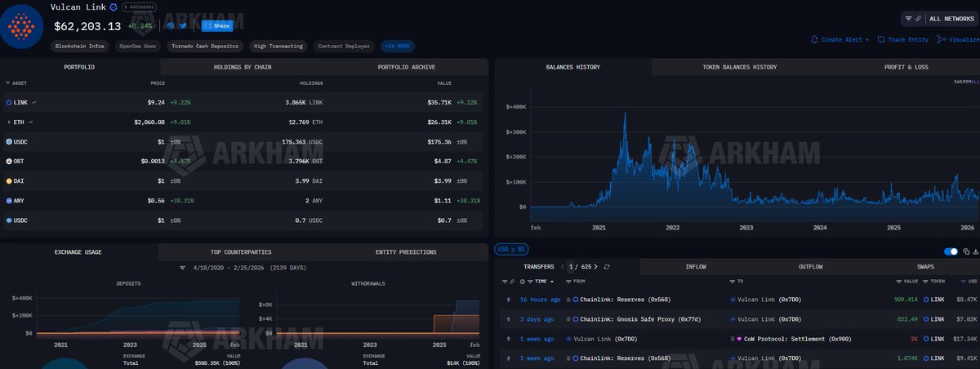Go to next transfers page arrow
This screenshot has width=980, height=369.
(x=596, y=266)
